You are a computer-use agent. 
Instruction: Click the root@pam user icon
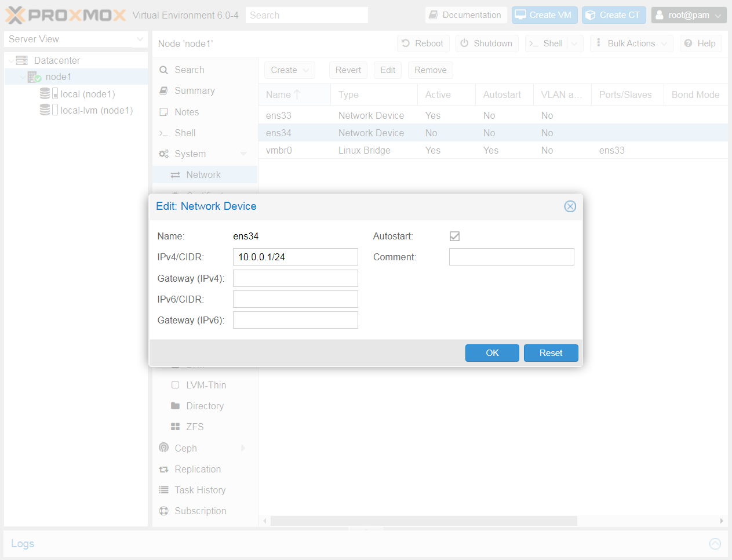(x=660, y=15)
